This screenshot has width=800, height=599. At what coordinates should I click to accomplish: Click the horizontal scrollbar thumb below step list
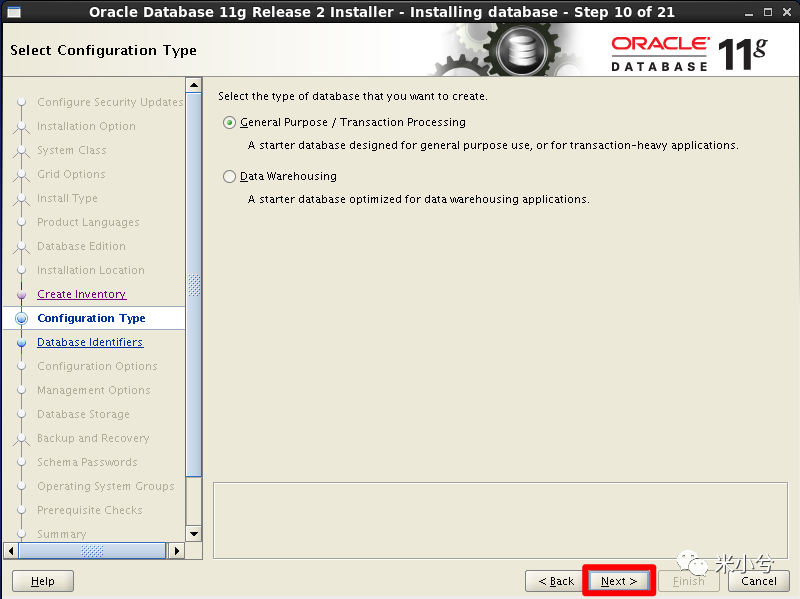pos(92,551)
